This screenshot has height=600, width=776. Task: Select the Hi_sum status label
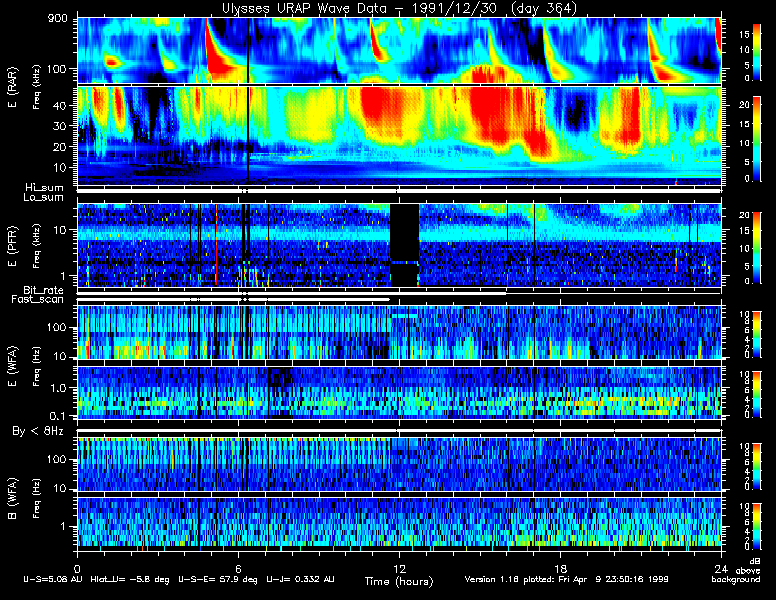[x=43, y=188]
